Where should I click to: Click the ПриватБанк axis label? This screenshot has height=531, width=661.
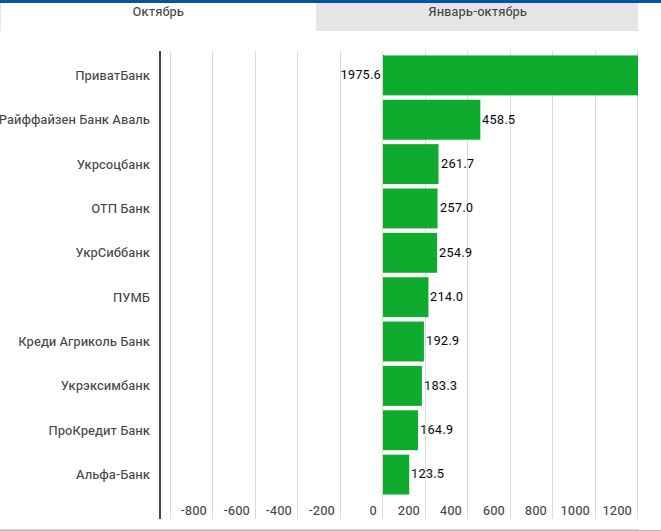click(x=112, y=76)
